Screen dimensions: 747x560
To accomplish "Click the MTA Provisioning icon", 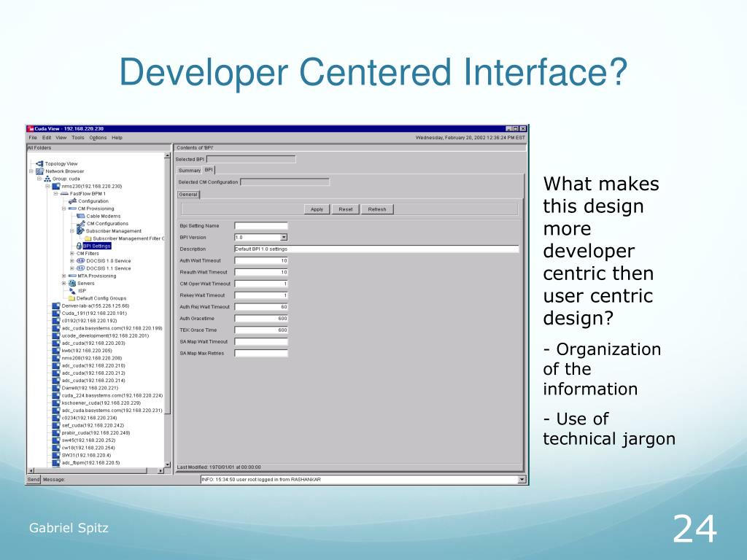I will pyautogui.click(x=72, y=276).
